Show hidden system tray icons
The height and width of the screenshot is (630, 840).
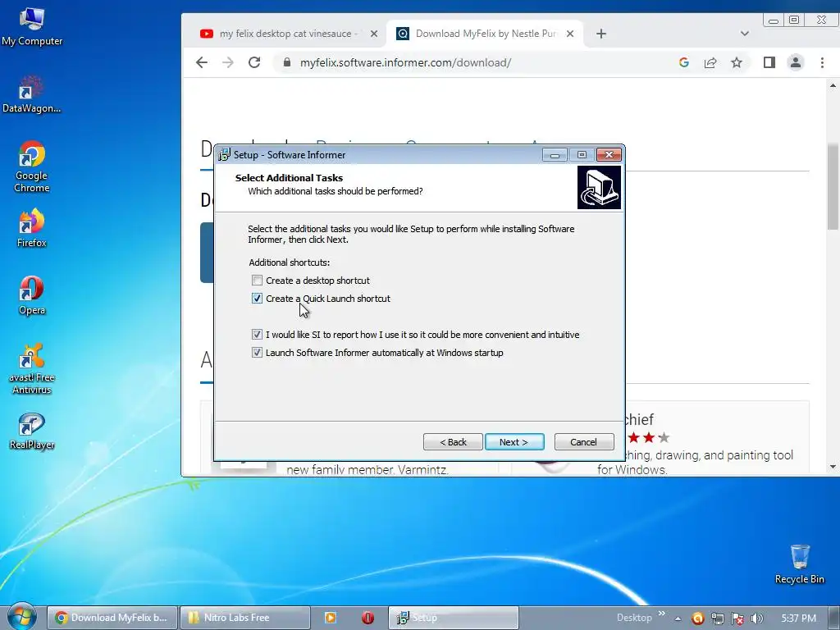pos(678,619)
